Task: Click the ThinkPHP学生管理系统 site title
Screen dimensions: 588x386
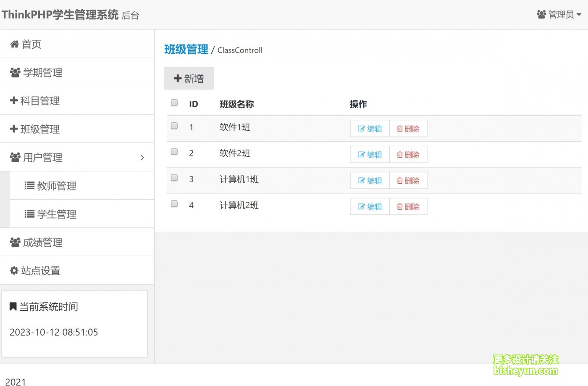Action: point(60,15)
